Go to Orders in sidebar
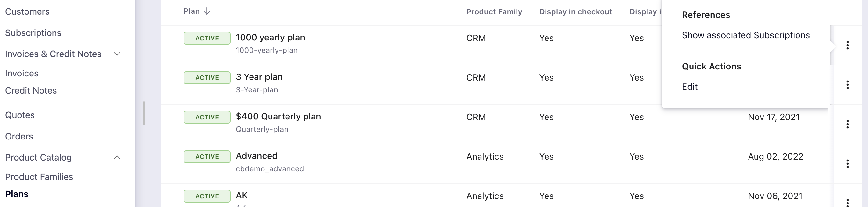Screen dimensions: 868x207 19,136
